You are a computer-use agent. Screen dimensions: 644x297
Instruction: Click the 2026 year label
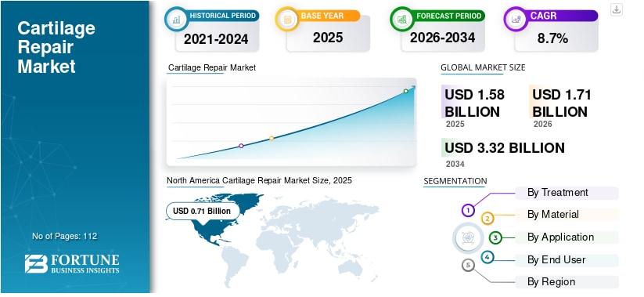pyautogui.click(x=542, y=125)
